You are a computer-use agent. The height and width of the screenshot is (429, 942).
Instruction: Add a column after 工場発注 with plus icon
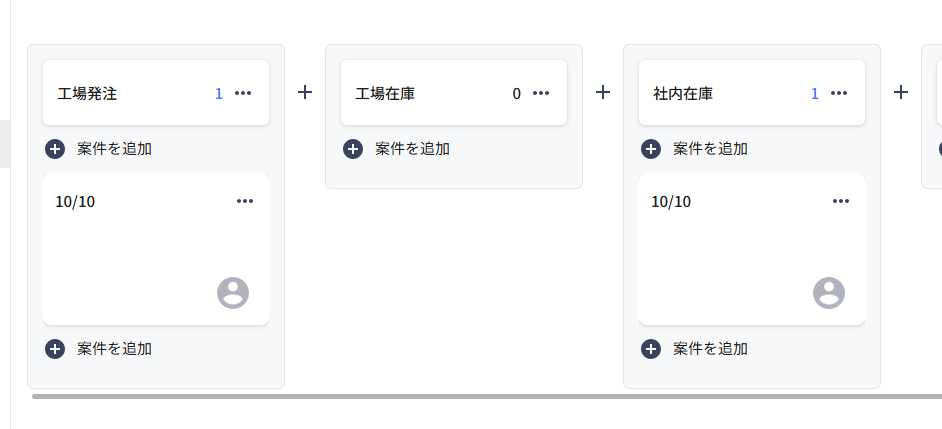pos(305,92)
